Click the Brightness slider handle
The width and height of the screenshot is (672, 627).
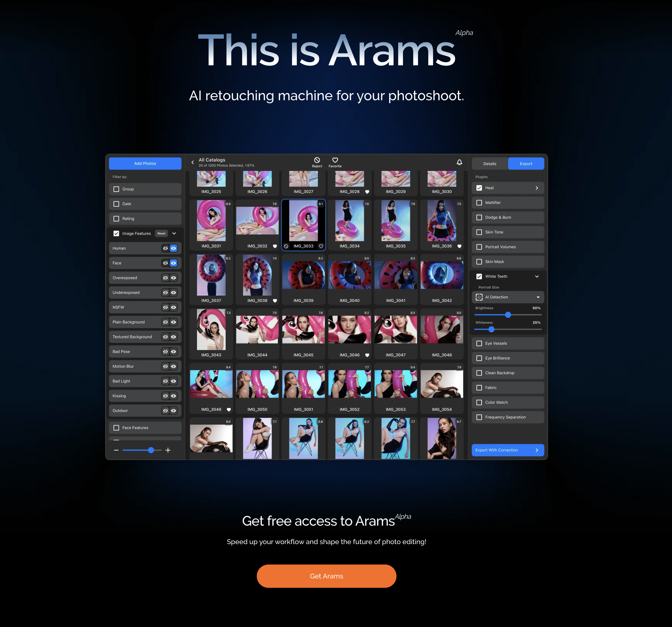point(508,315)
